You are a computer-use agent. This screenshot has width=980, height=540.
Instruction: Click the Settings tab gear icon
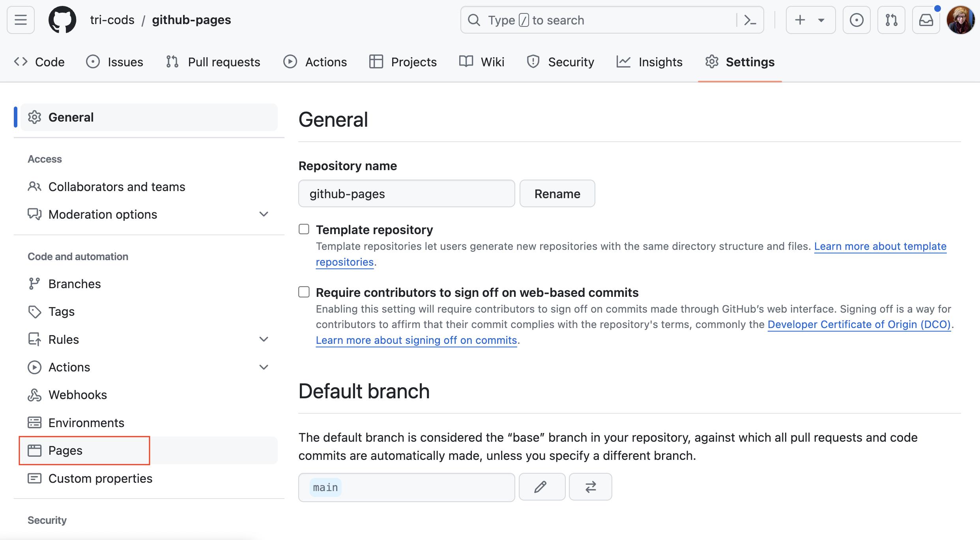(x=712, y=62)
